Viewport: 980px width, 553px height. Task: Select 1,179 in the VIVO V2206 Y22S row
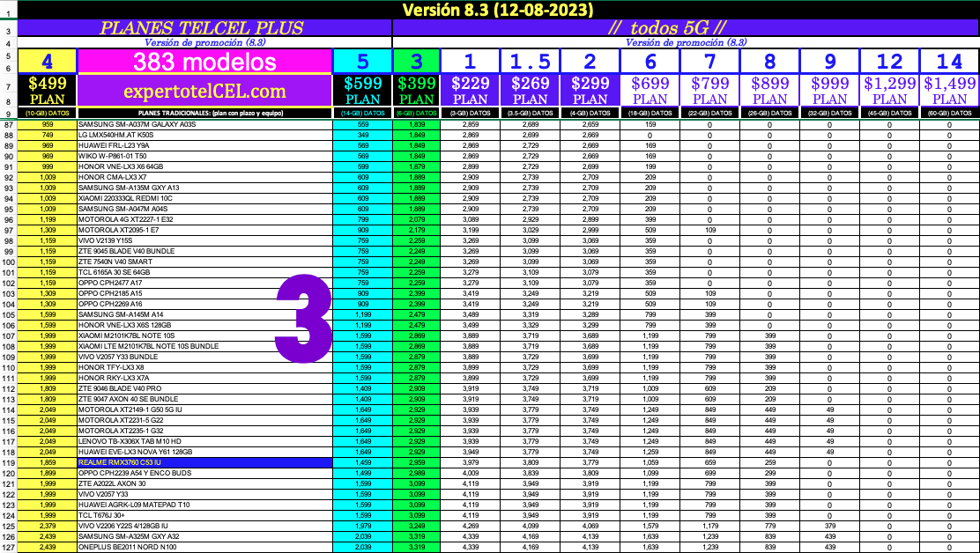point(709,527)
